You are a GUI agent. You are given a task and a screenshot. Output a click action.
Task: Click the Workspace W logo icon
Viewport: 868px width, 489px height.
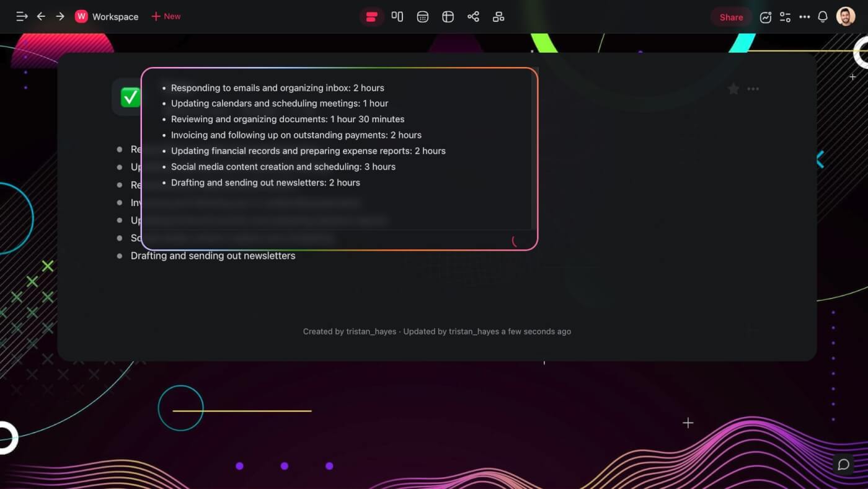click(x=81, y=16)
